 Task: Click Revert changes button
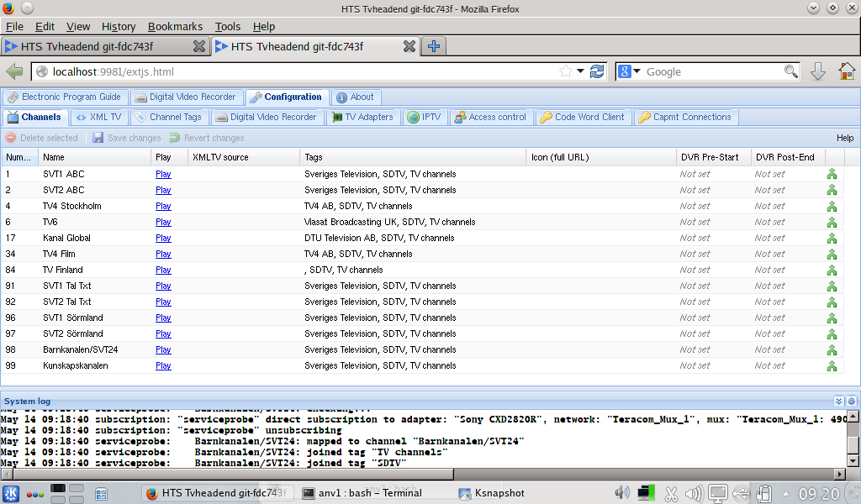pyautogui.click(x=207, y=139)
